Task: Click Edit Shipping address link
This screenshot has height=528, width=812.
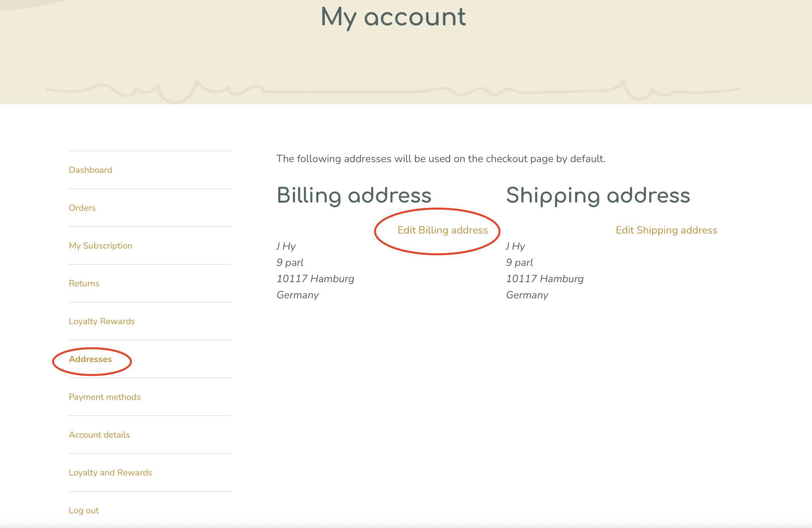Action: tap(666, 230)
